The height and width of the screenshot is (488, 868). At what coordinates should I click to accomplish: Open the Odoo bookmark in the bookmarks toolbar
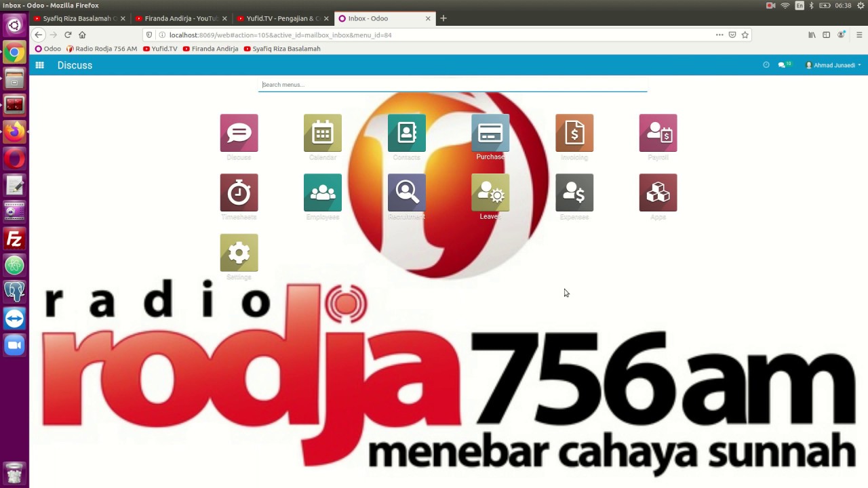point(47,49)
